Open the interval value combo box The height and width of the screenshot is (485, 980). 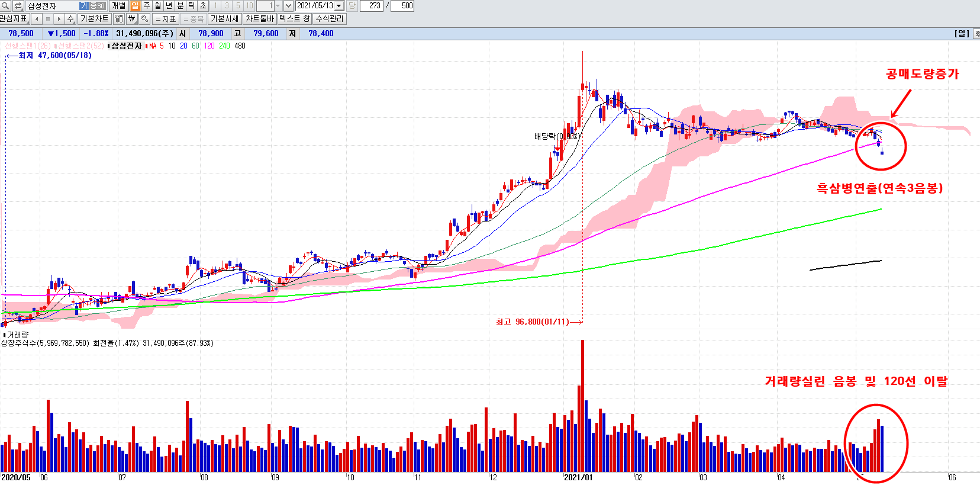click(x=269, y=6)
